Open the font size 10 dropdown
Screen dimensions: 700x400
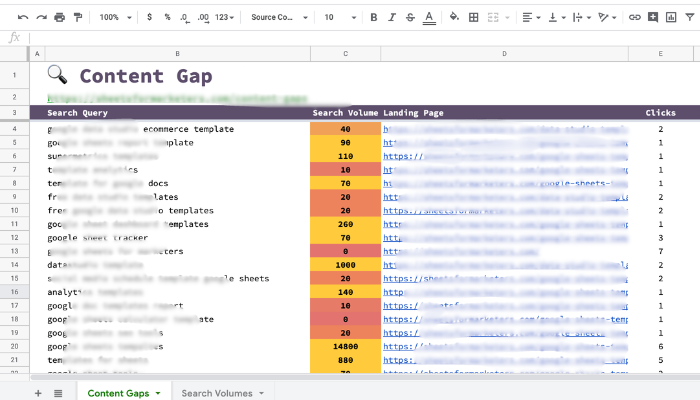(x=340, y=17)
